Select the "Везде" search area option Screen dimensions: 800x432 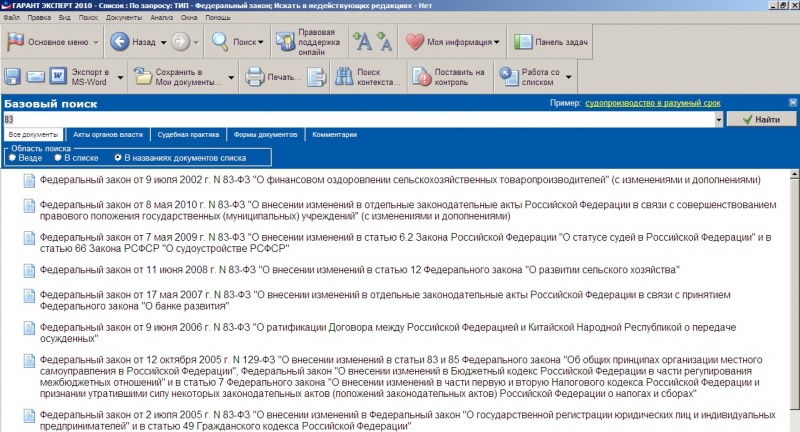pos(12,157)
